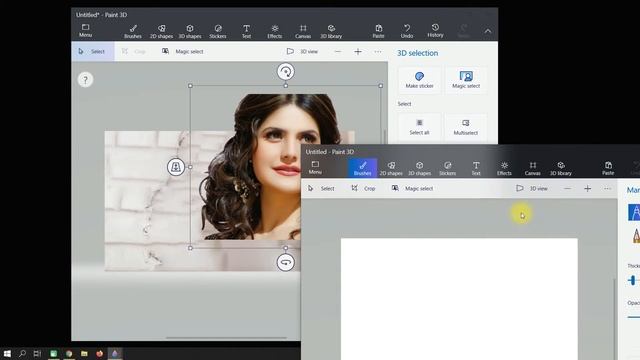Open Stickers in front Paint 3D window
The height and width of the screenshot is (360, 640).
(x=448, y=168)
